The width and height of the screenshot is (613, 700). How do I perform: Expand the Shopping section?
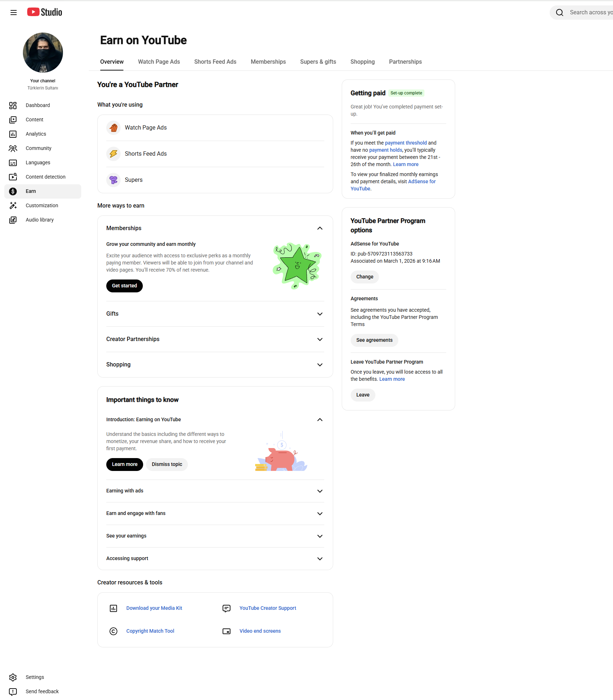[320, 365]
